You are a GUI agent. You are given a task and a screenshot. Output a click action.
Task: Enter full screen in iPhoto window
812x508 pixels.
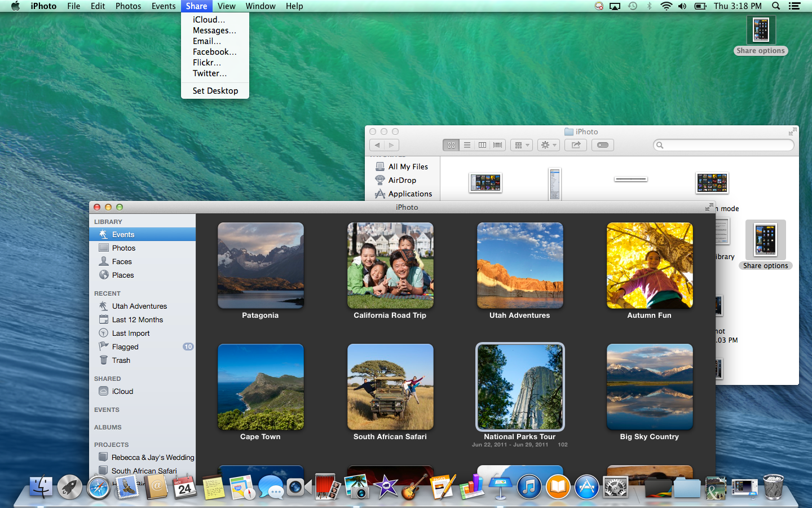tap(709, 207)
